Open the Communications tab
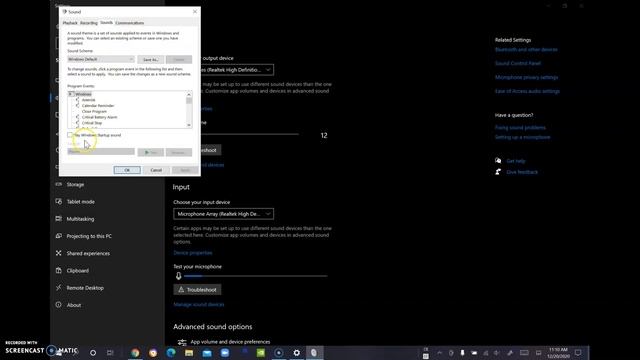This screenshot has height=360, width=640. point(129,23)
